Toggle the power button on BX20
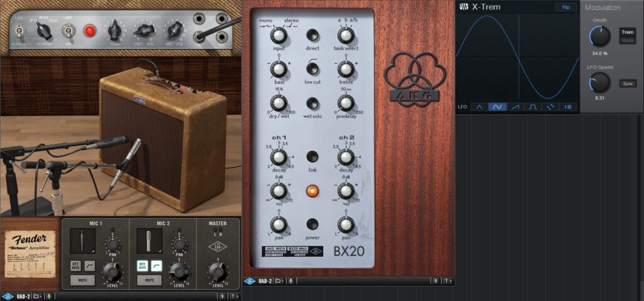Viewport: 644px width, 301px height. pyautogui.click(x=313, y=224)
